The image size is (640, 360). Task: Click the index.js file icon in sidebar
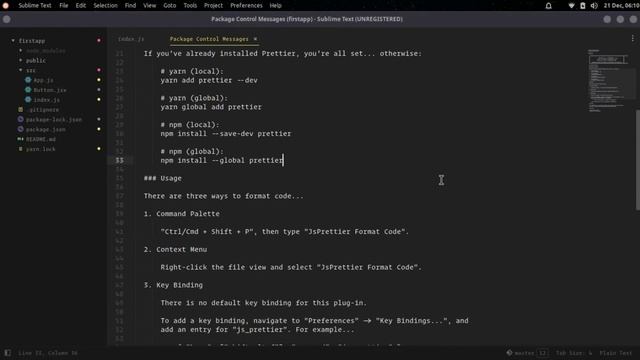point(28,100)
